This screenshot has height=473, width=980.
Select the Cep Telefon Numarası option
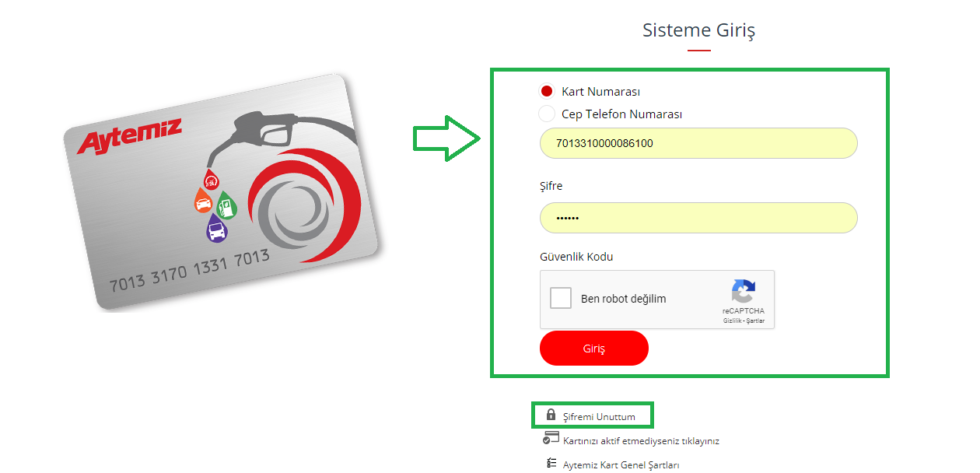[x=546, y=114]
